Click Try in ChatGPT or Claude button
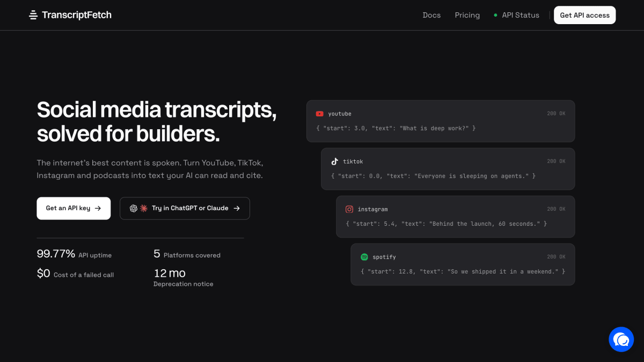644x362 pixels. click(x=185, y=208)
